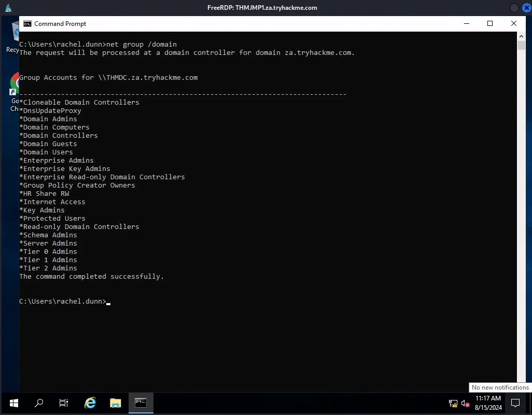Click the 'No new notifications' tooltip
532x415 pixels.
click(500, 388)
